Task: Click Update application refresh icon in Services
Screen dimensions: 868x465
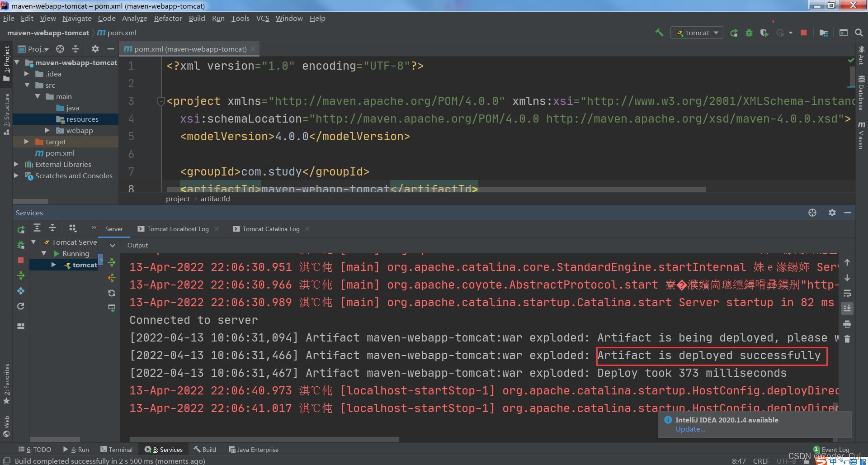Action: click(x=21, y=306)
